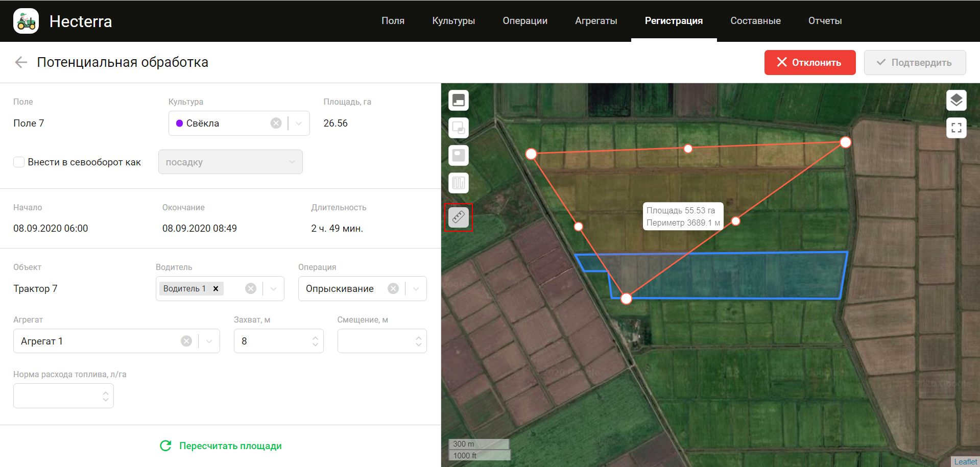Increase Захват value with the up stepper arrow

314,337
